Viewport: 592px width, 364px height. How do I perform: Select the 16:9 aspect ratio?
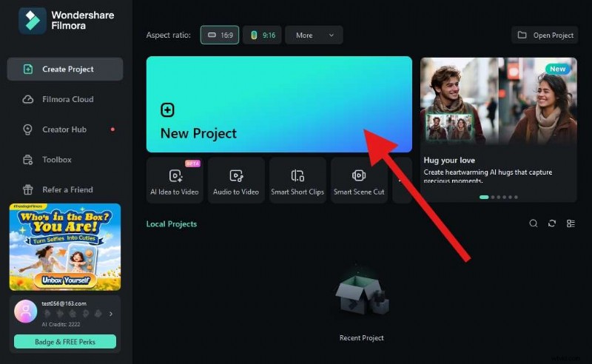[220, 35]
